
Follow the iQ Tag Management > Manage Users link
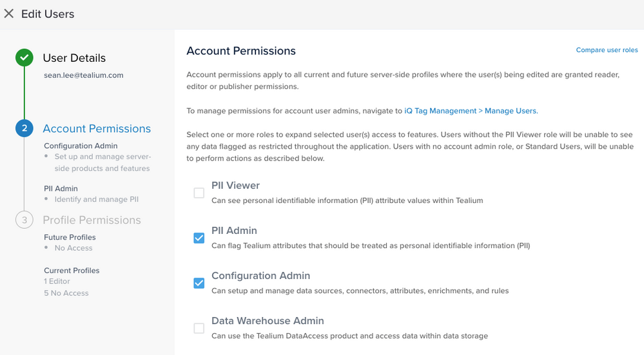[x=471, y=111]
